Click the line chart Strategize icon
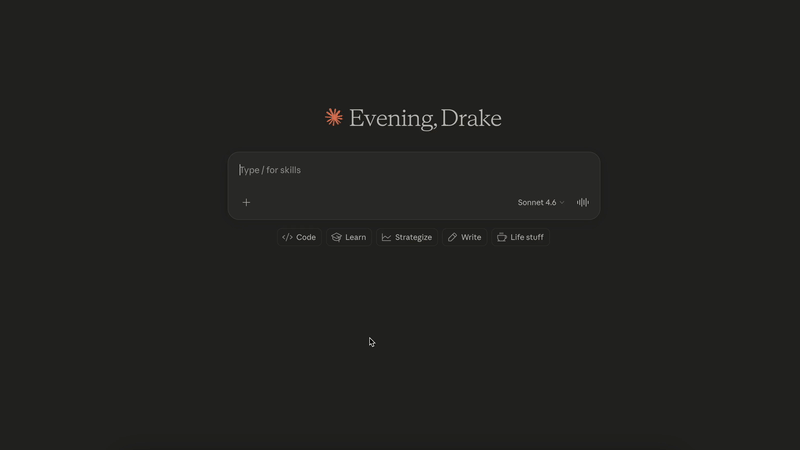This screenshot has width=800, height=450. pos(386,237)
